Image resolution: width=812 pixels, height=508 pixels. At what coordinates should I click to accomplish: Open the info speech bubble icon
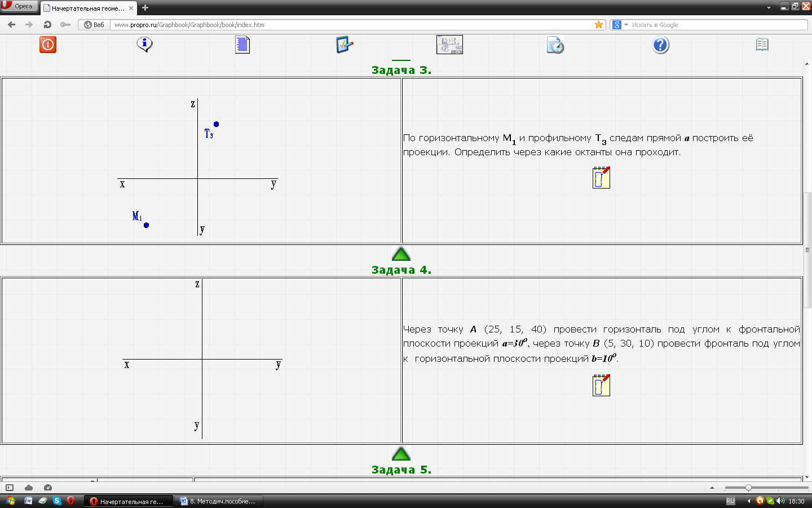pyautogui.click(x=145, y=45)
